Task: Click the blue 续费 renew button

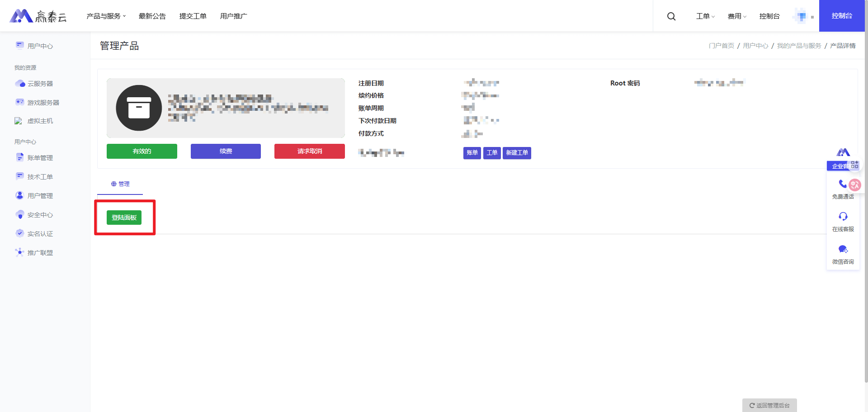Action: 226,152
